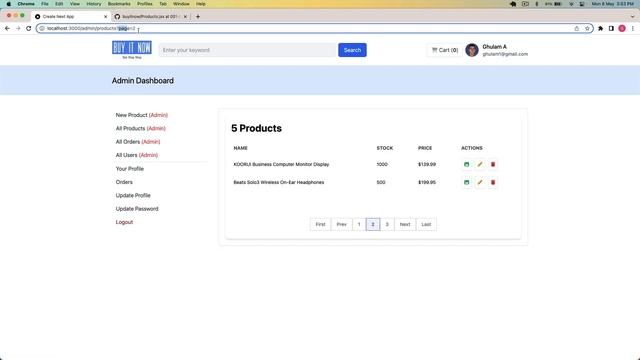Open the Window menu
Image resolution: width=640 pixels, height=360 pixels.
(181, 4)
